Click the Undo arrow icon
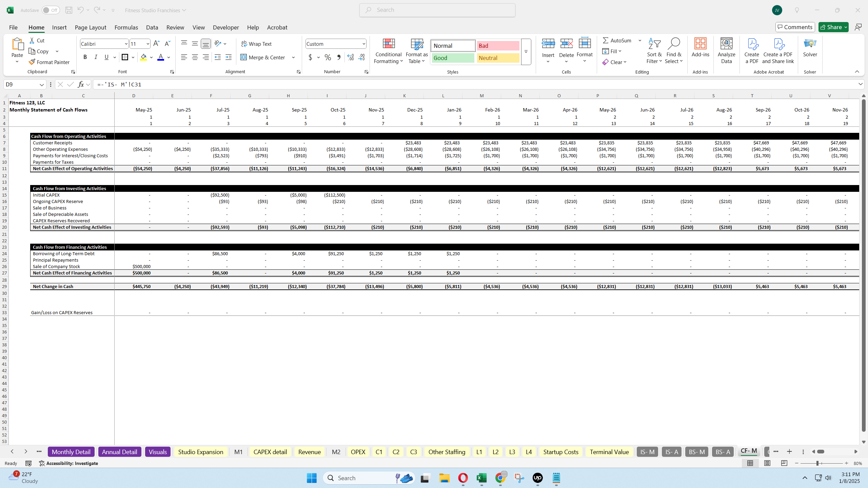Image resolution: width=868 pixels, height=488 pixels. pos(80,10)
